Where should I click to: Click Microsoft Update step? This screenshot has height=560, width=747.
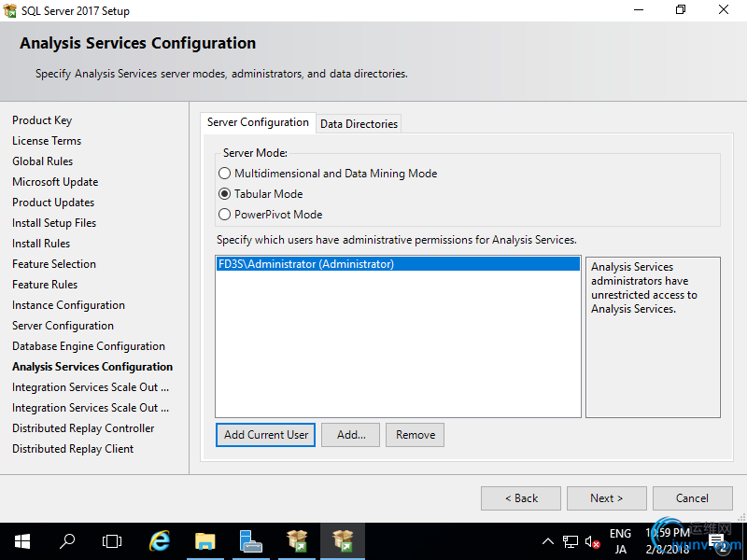coord(55,182)
